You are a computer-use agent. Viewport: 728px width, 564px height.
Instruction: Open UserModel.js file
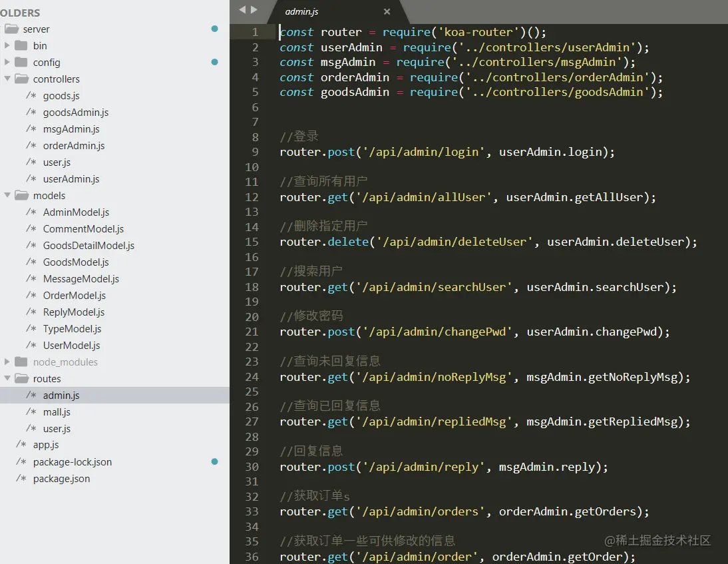[71, 346]
